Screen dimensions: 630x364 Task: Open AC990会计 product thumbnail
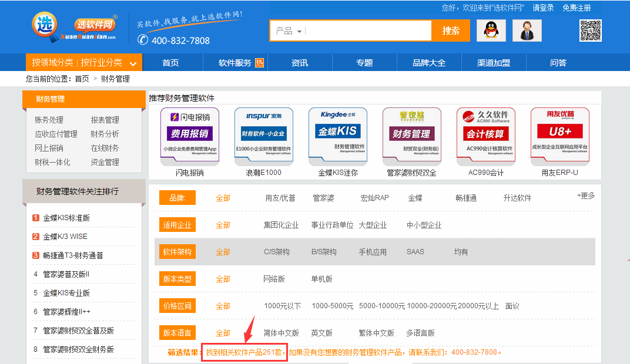click(486, 136)
